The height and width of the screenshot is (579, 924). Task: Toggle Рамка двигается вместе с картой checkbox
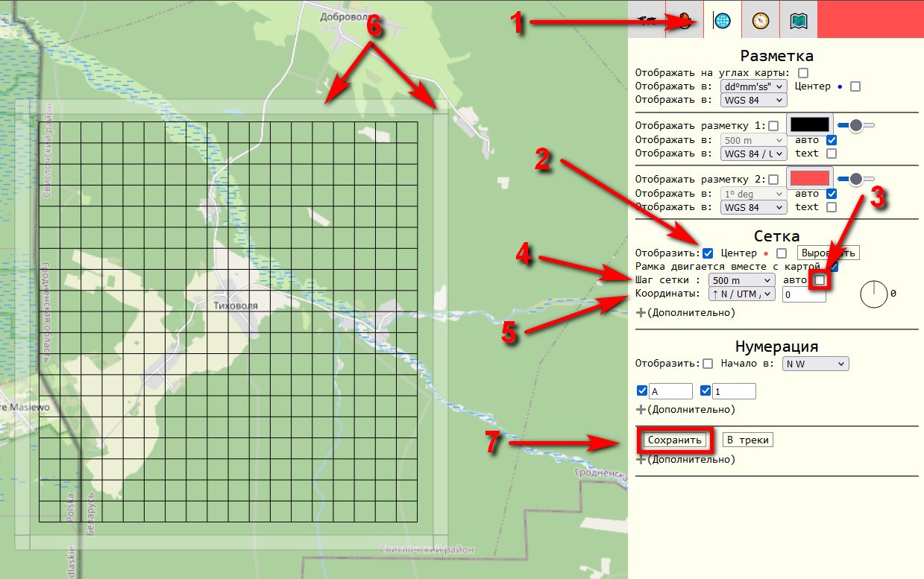tap(833, 266)
